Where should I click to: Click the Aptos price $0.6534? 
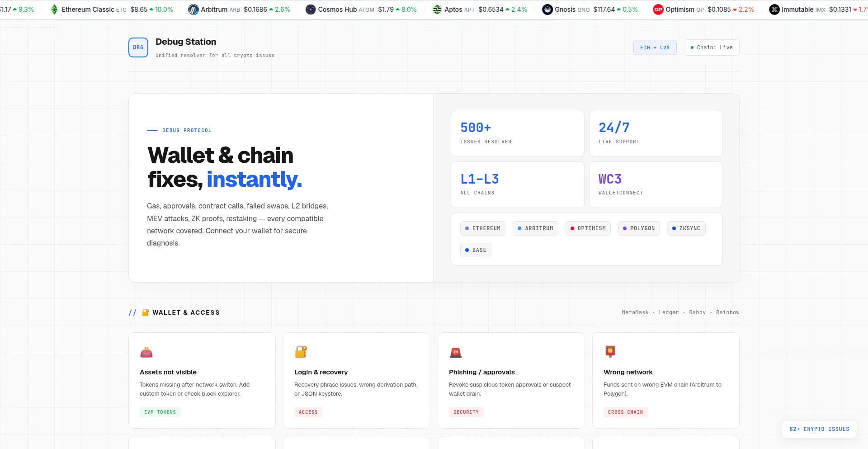click(491, 9)
